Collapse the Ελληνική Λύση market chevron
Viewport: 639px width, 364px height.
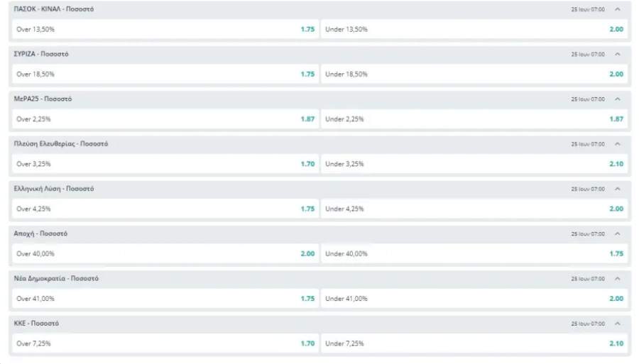pos(618,189)
